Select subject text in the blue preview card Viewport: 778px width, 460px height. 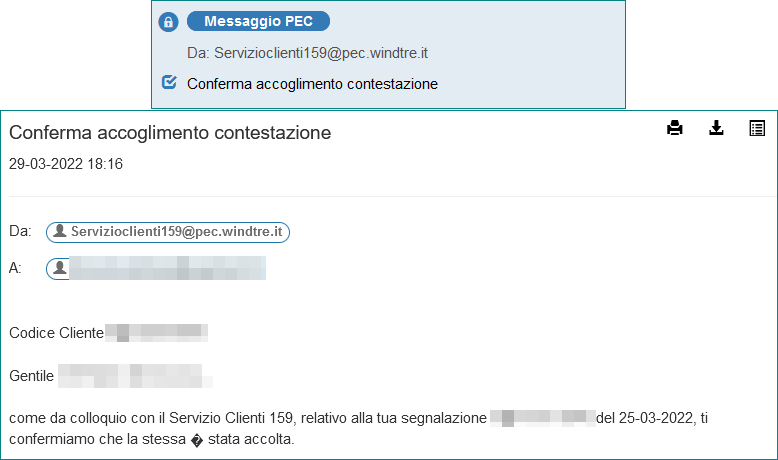pos(312,84)
